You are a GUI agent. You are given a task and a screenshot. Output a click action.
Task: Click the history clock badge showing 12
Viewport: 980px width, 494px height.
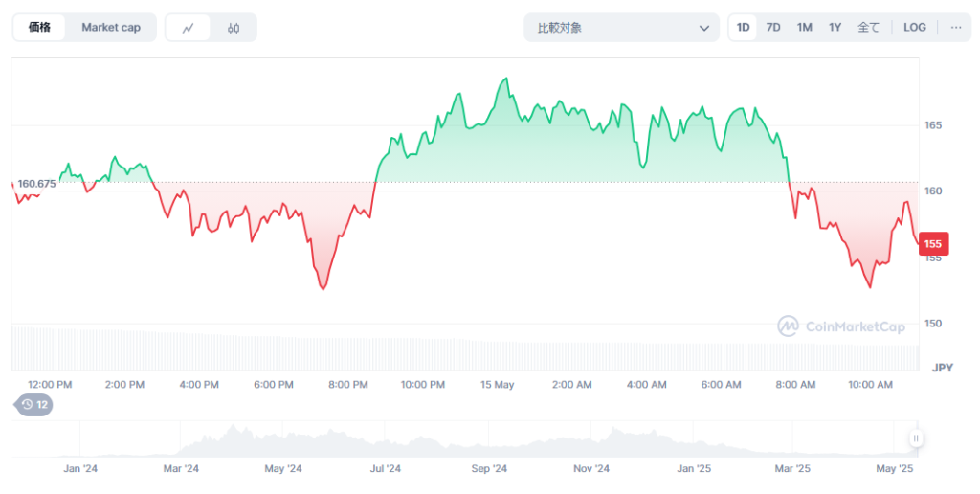click(x=35, y=405)
